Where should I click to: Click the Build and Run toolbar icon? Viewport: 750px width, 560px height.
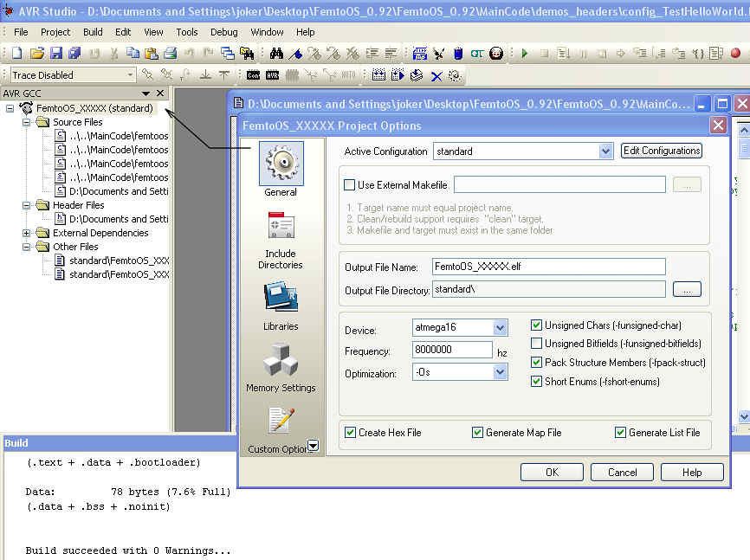pyautogui.click(x=398, y=75)
